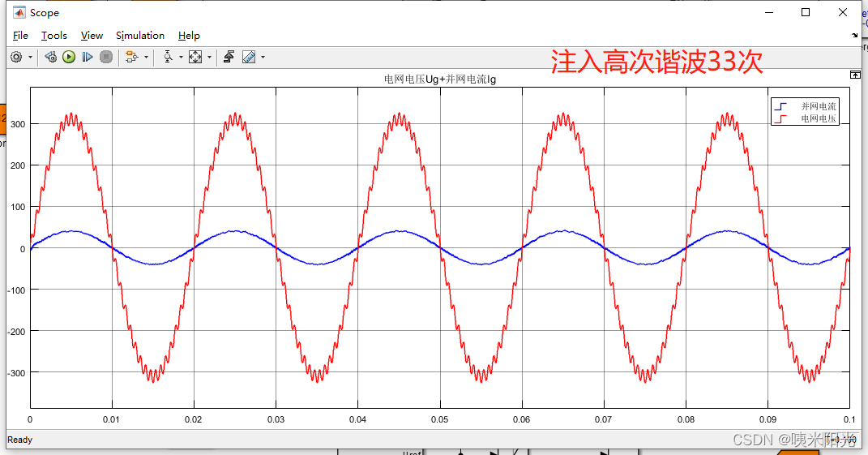Open Scope configuration properties gear
Screen dimensions: 868x455
[x=16, y=57]
